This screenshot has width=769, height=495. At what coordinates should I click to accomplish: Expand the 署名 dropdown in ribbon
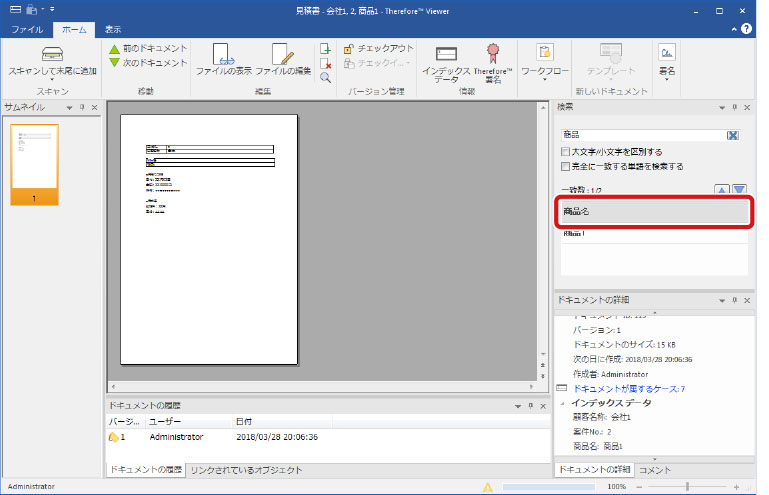click(666, 60)
